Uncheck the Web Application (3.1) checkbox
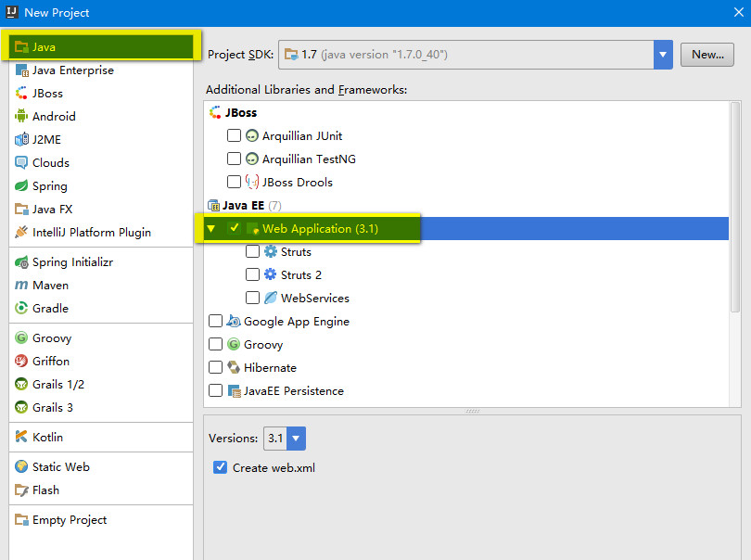Image resolution: width=751 pixels, height=560 pixels. (x=235, y=228)
